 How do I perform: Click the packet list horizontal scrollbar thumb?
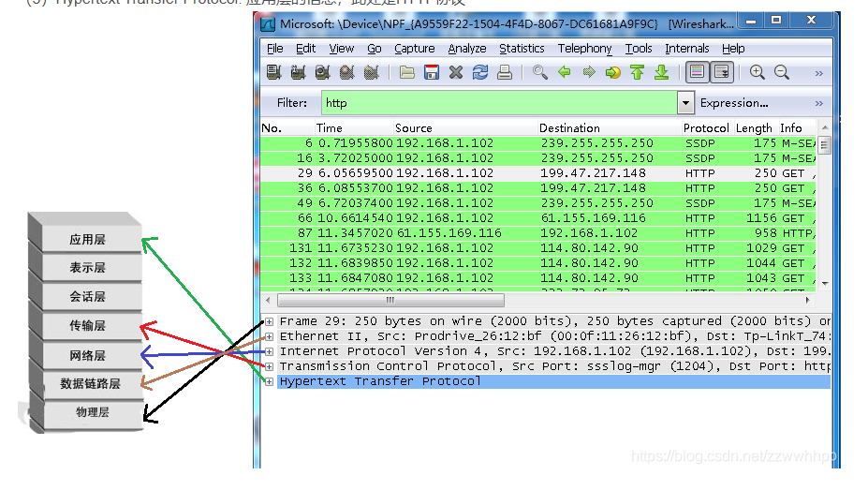(x=390, y=300)
